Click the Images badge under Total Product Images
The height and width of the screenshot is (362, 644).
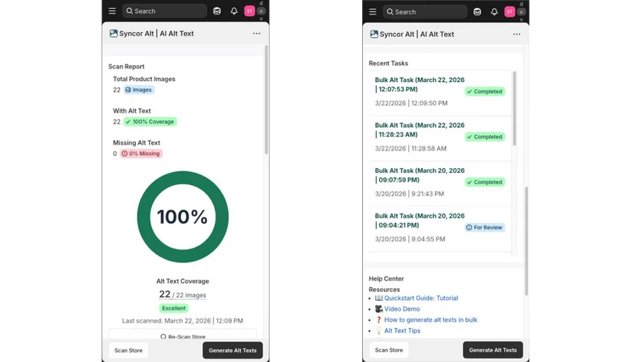click(x=138, y=90)
